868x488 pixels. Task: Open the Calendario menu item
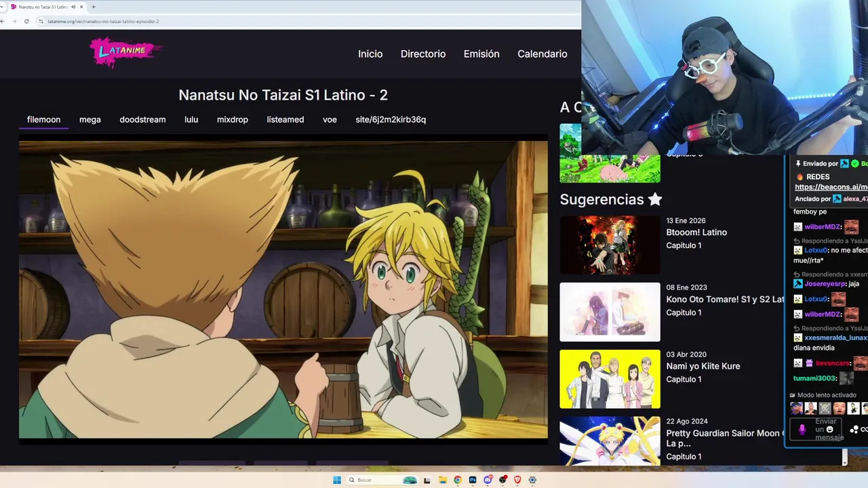pyautogui.click(x=542, y=54)
